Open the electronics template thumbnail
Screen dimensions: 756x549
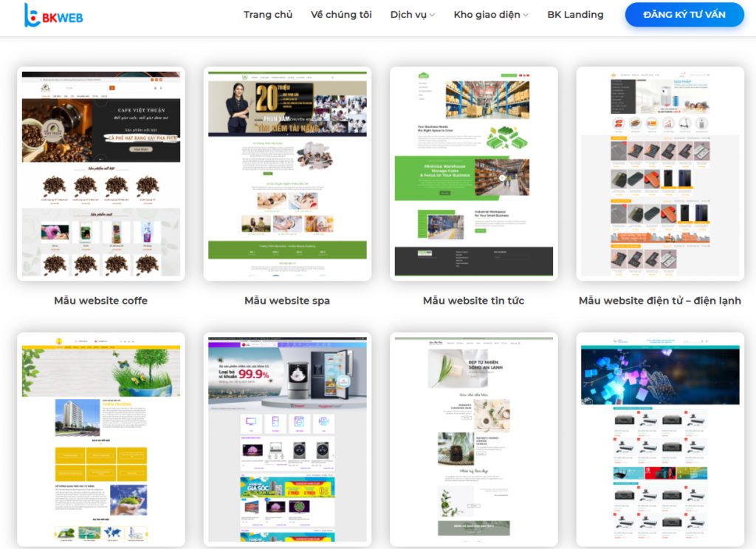660,174
